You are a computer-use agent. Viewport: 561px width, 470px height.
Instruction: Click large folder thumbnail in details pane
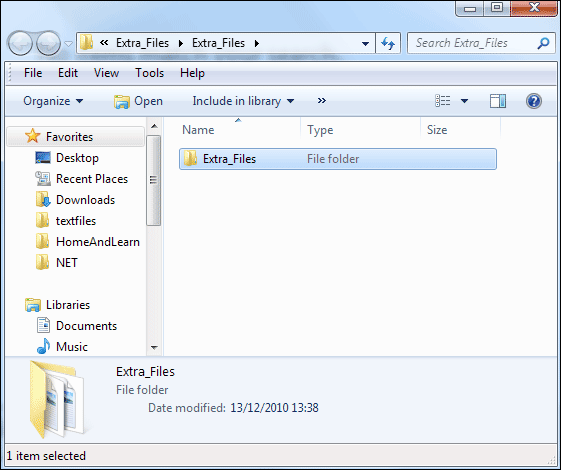click(57, 400)
